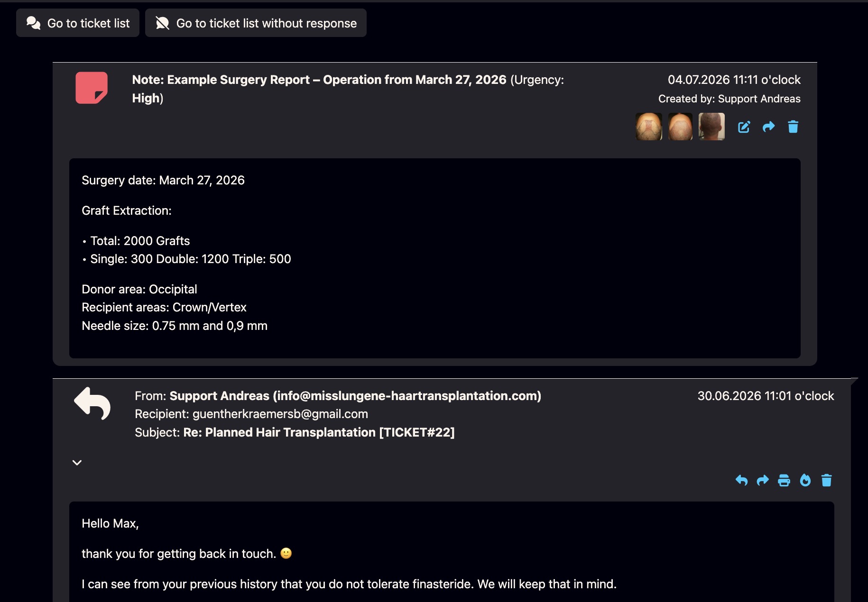Forward the surgery report note
868x602 pixels.
(x=768, y=127)
